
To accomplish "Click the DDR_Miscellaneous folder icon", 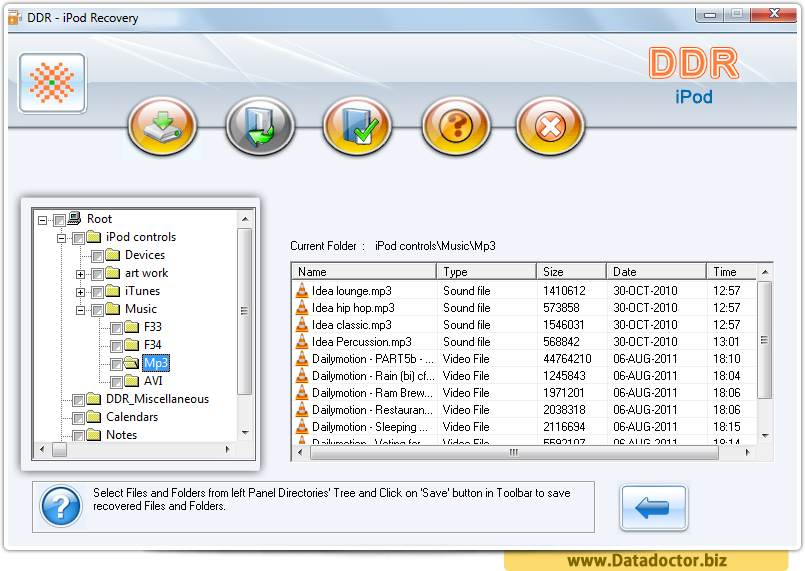I will click(93, 398).
